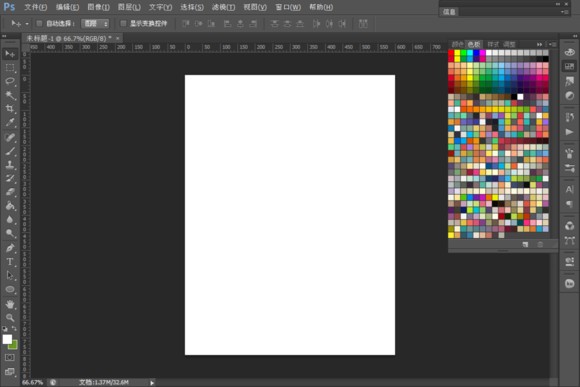This screenshot has width=580, height=387.
Task: Open the 滤镜(T) menu
Action: coord(223,7)
